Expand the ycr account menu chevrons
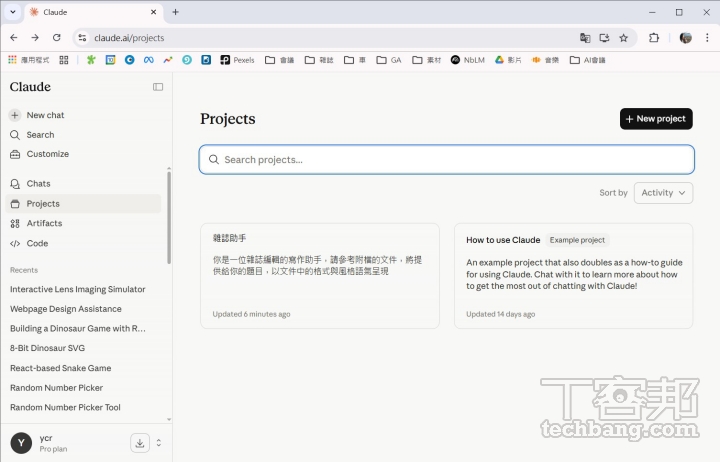The image size is (720, 462). pyautogui.click(x=159, y=443)
